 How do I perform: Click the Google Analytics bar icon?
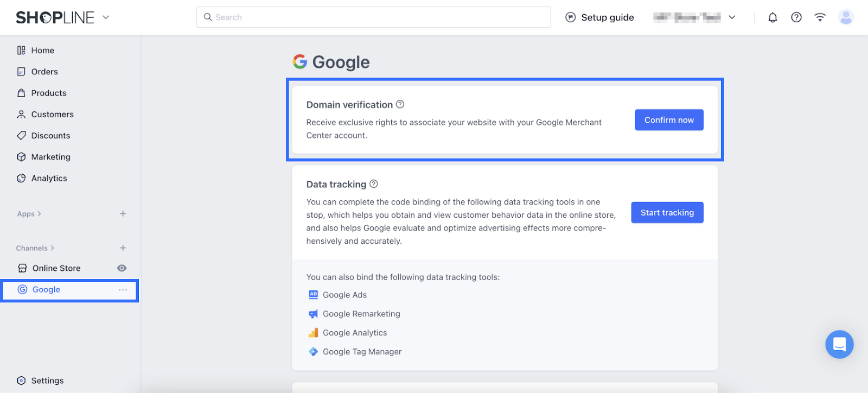314,333
